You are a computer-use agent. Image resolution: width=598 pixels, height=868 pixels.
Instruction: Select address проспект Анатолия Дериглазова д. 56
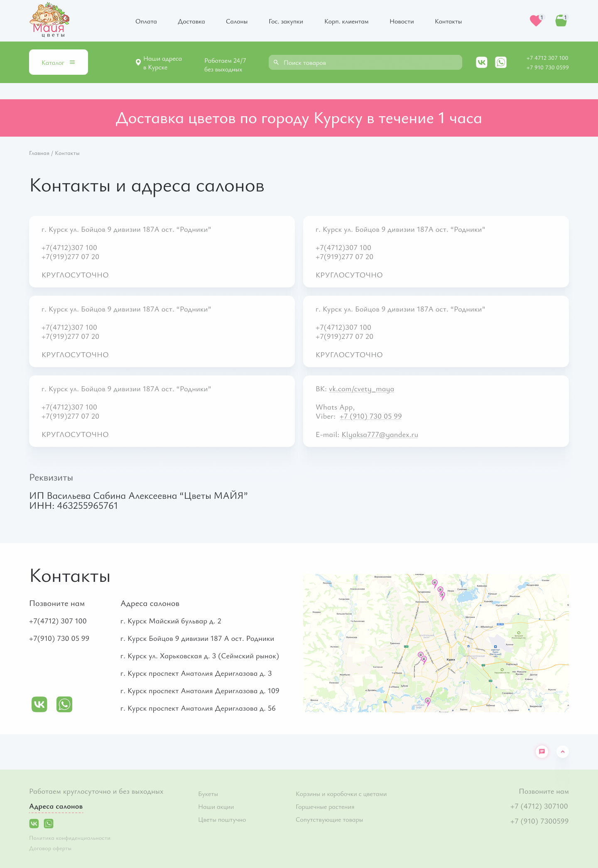[x=198, y=709]
